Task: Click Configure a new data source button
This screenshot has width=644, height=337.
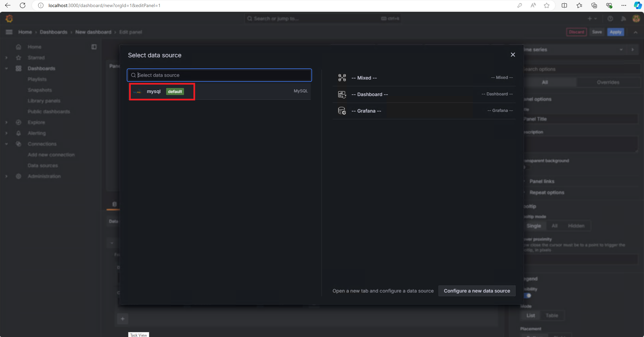Action: tap(477, 291)
